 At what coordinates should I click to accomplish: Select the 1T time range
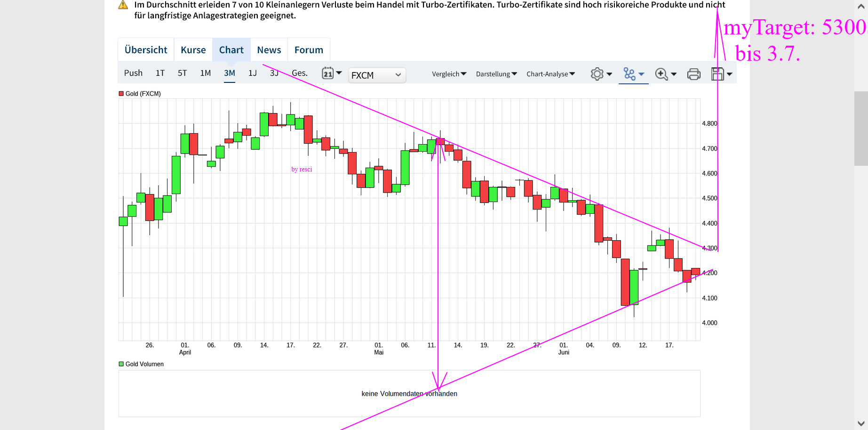coord(160,73)
